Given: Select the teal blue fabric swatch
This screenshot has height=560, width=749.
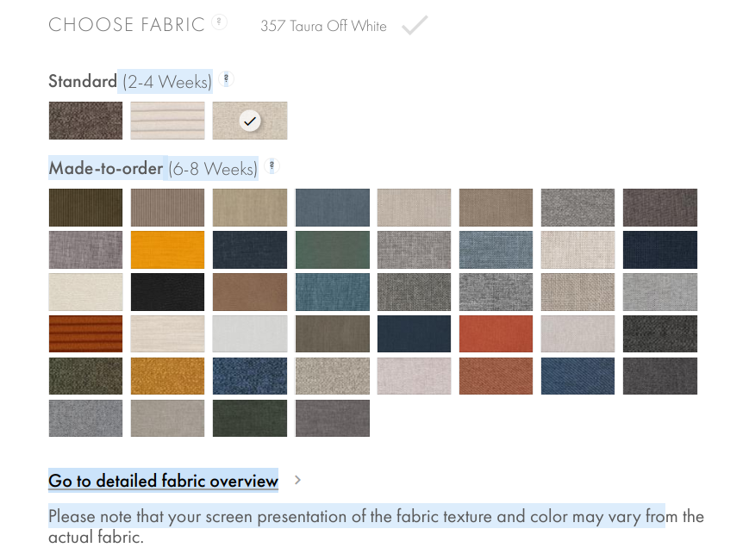Looking at the screenshot, I should [332, 292].
